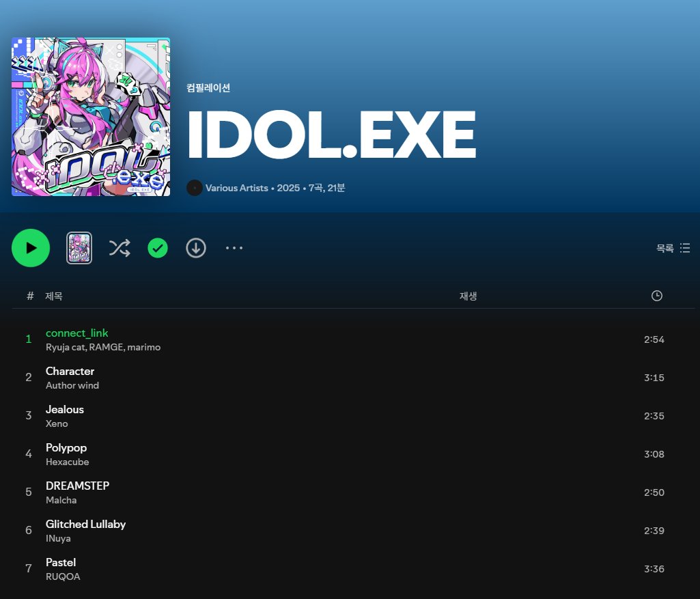The height and width of the screenshot is (599, 700).
Task: Open the 목록 view mode dropdown
Action: 673,248
